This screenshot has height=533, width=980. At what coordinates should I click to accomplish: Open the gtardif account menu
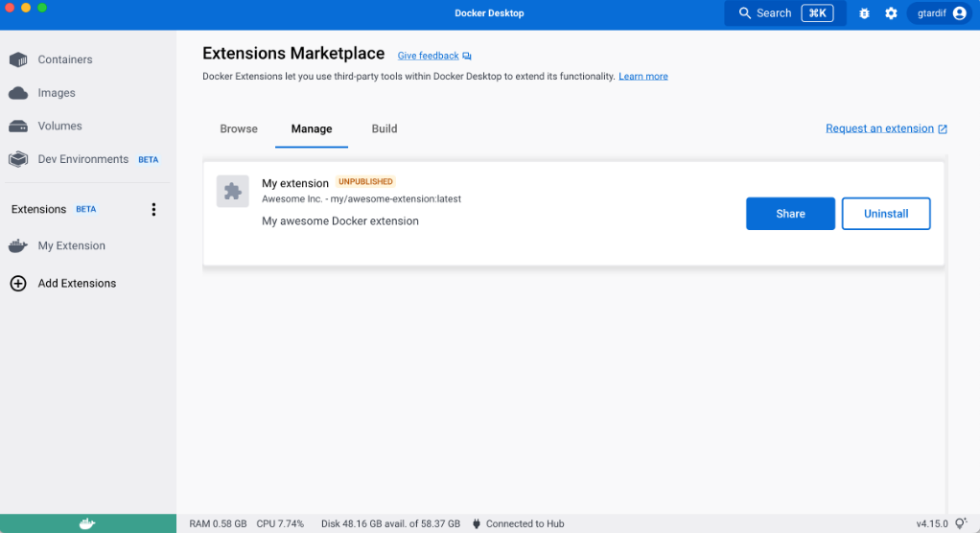(x=939, y=13)
